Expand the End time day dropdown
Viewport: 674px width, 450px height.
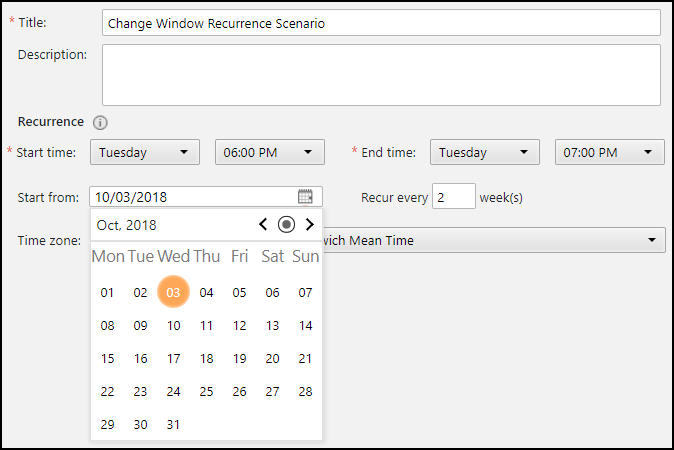(x=479, y=152)
